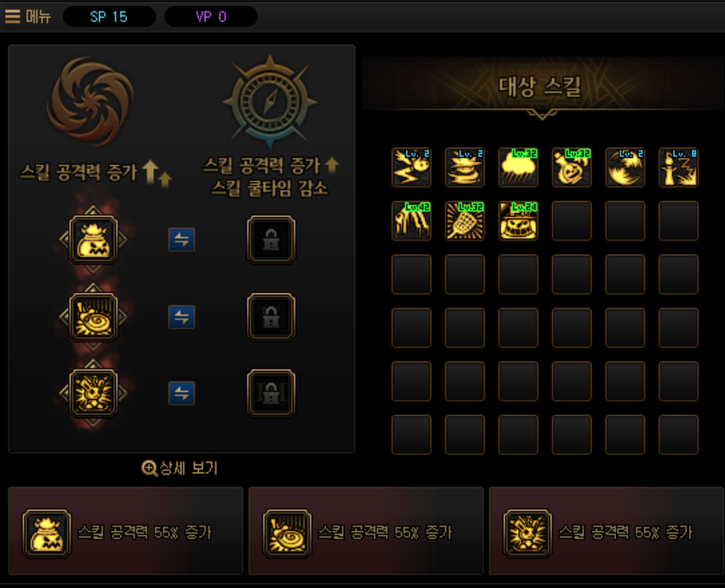Select the swirling flame skill attack emblem
The width and height of the screenshot is (725, 588).
[91, 101]
